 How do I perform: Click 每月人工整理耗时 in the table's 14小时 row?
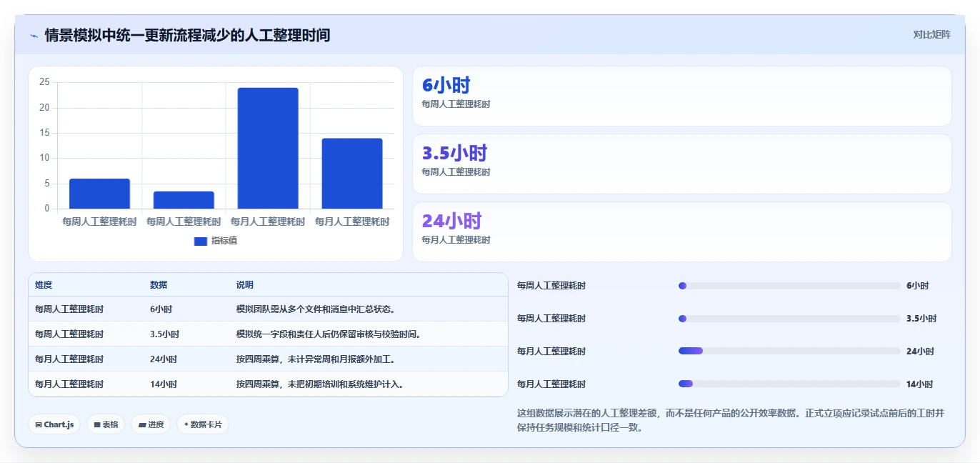(69, 384)
